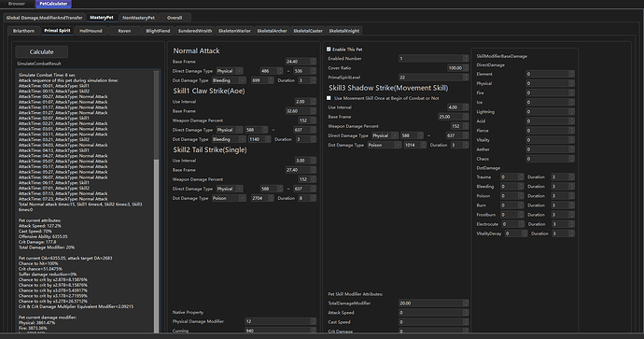Click the DotDamage Burn Duration field

[x=562, y=205]
